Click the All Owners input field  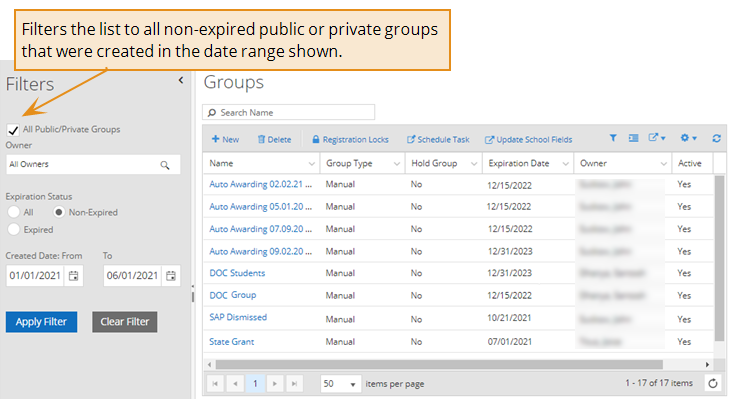93,164
